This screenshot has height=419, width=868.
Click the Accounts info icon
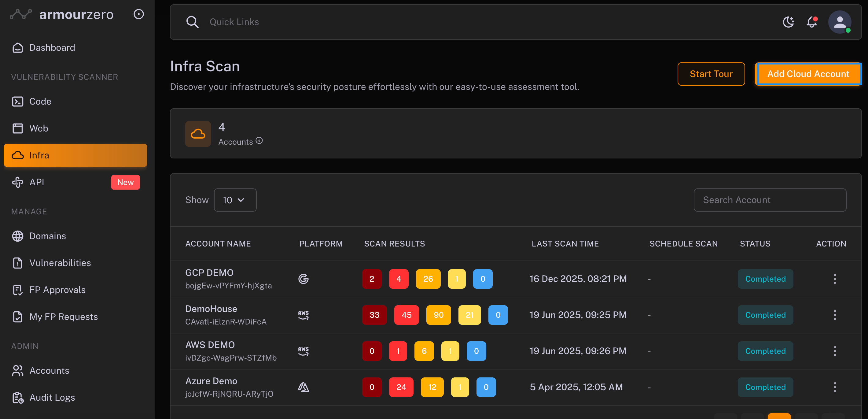259,141
